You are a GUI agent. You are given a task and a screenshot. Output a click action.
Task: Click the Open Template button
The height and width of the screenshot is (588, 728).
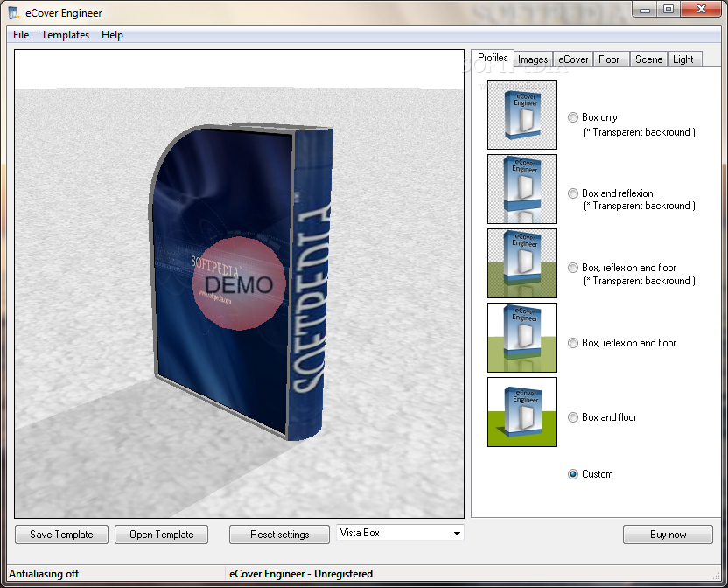[162, 535]
